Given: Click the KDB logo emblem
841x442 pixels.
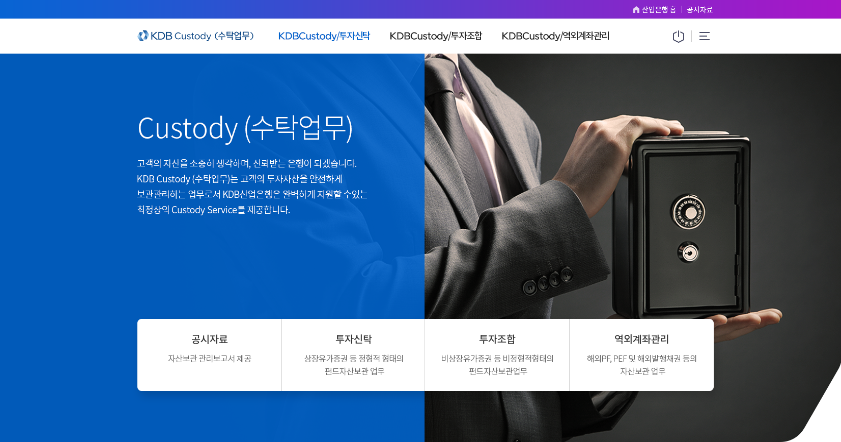Looking at the screenshot, I should [143, 36].
